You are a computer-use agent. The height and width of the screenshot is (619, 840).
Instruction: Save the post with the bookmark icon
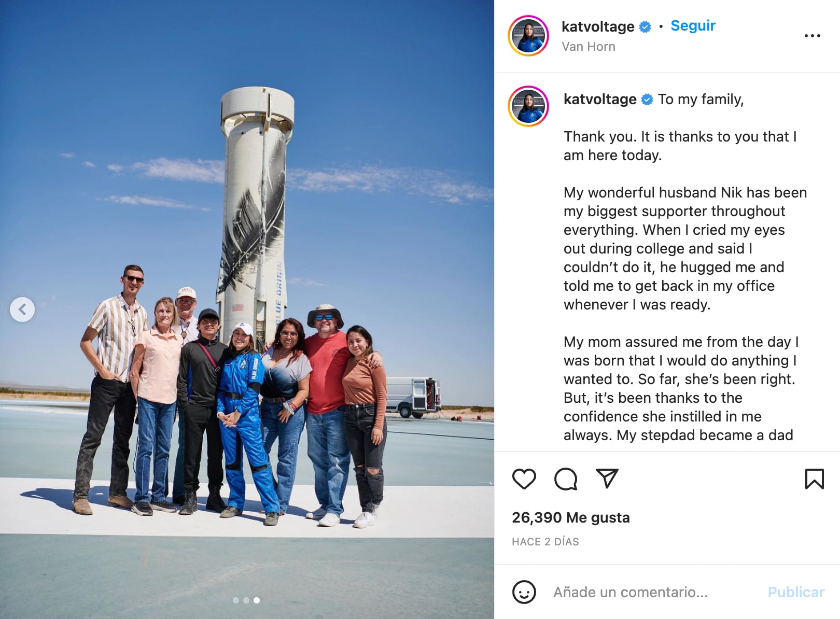pyautogui.click(x=814, y=479)
